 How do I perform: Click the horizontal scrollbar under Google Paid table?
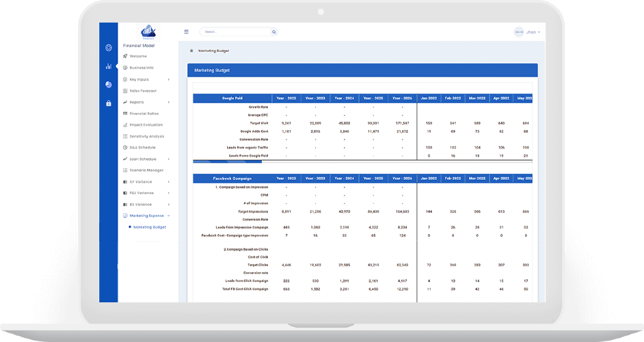pos(362,161)
